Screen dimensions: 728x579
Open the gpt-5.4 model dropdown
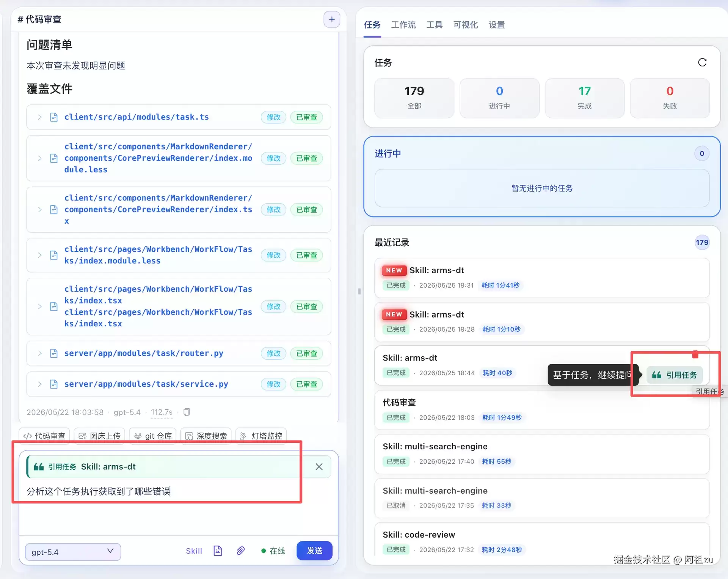[73, 552]
